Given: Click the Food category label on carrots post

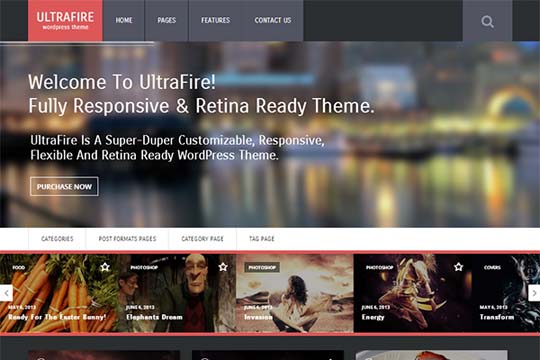Looking at the screenshot, I should coord(19,267).
